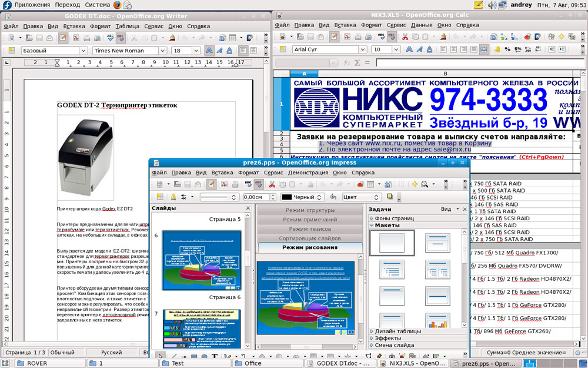The image size is (588, 368).
Task: Open the Times New Roman font dropdown
Action: tap(162, 50)
